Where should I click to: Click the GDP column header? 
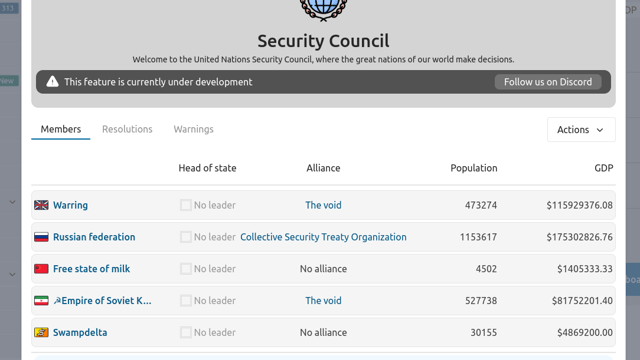click(604, 168)
